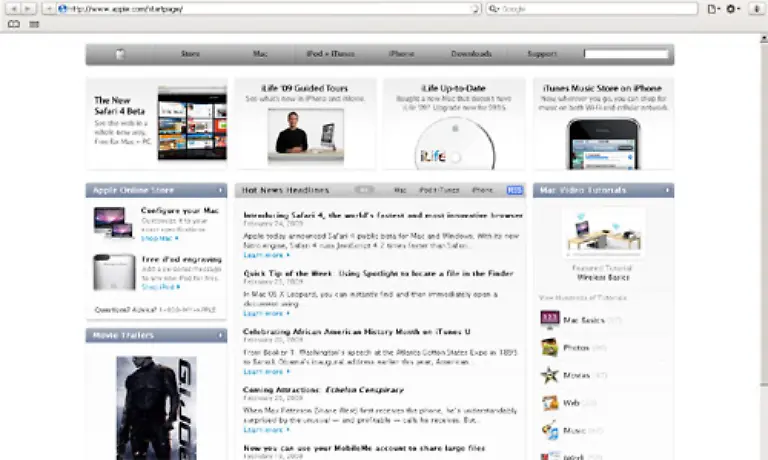This screenshot has width=768, height=460.
Task: Click the Shop iPod link
Action: (161, 287)
